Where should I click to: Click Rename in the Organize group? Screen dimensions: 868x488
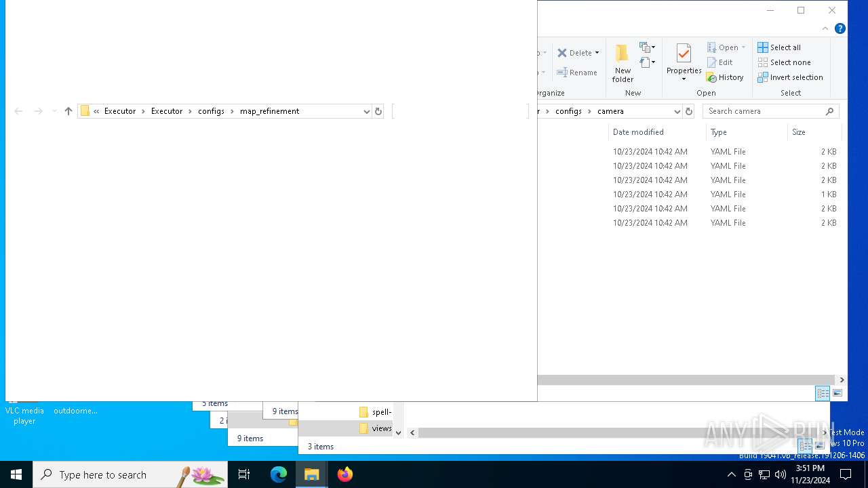click(x=577, y=73)
